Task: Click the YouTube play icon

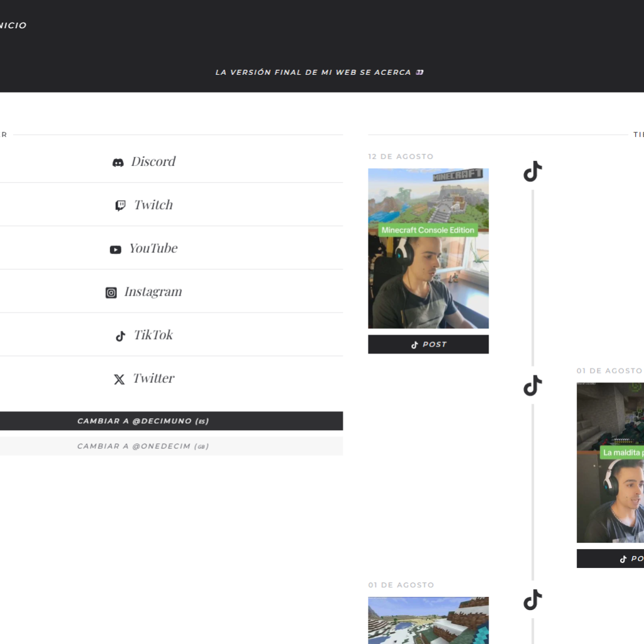Action: click(116, 250)
